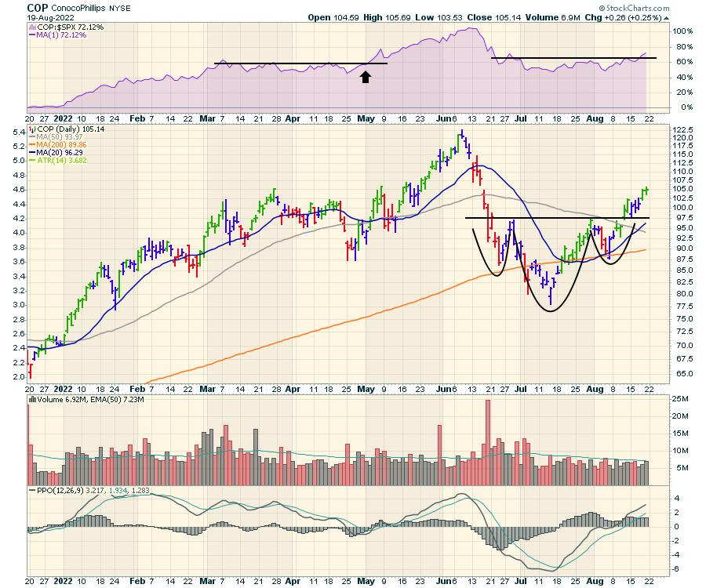Click the black up arrow annotation
Viewport: 706px width, 588px height.
365,76
